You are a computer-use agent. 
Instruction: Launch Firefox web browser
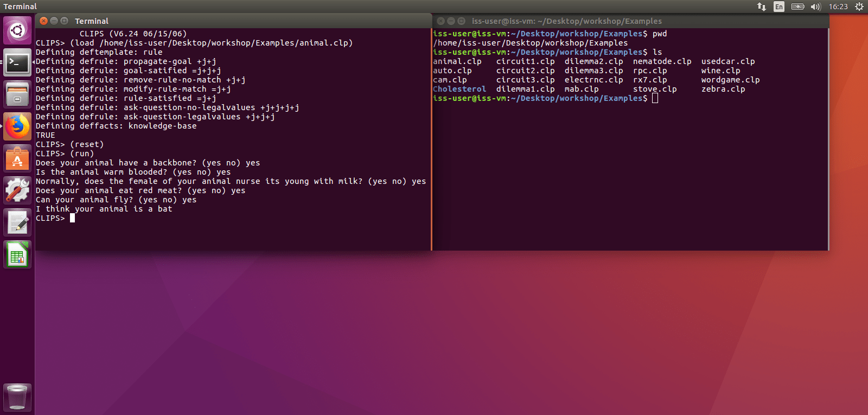tap(17, 126)
